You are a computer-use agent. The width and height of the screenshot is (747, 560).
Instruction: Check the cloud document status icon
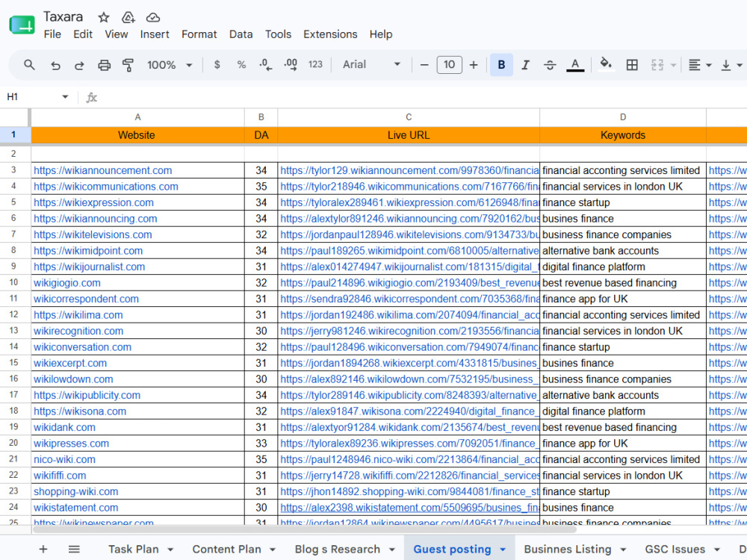(153, 18)
